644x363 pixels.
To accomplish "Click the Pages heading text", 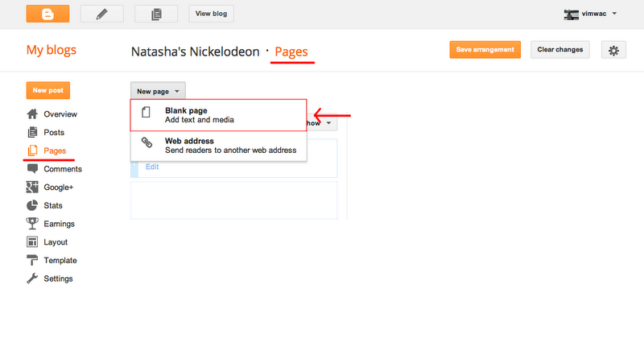I will (291, 52).
